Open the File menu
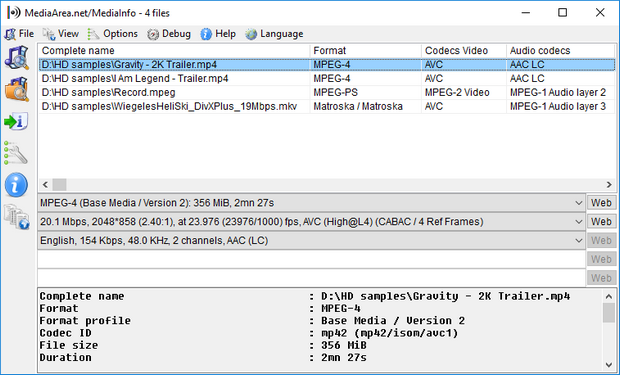 [x=19, y=34]
